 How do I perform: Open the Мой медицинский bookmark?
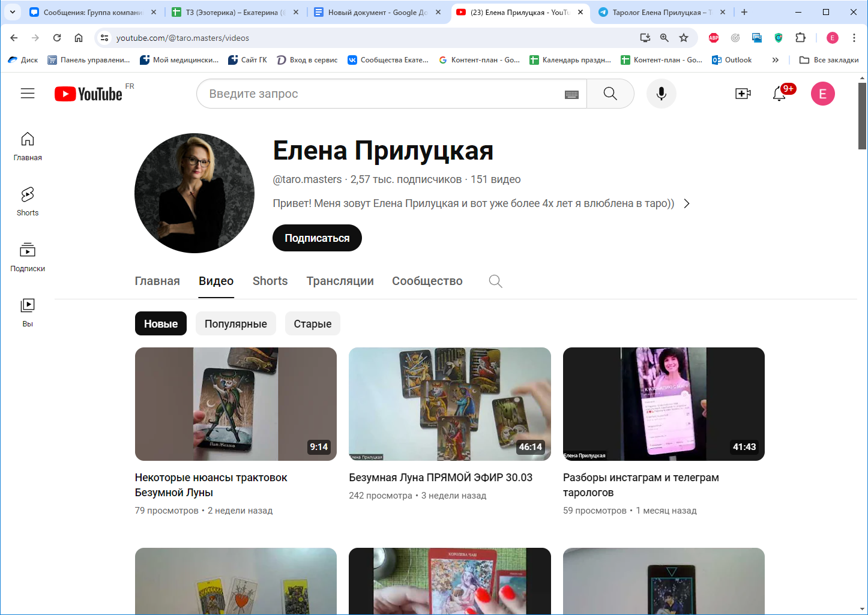(179, 60)
